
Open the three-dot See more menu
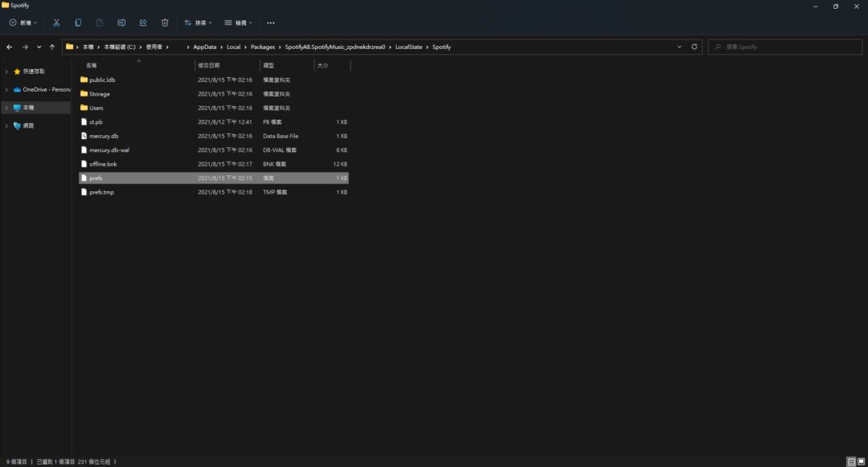(x=271, y=23)
